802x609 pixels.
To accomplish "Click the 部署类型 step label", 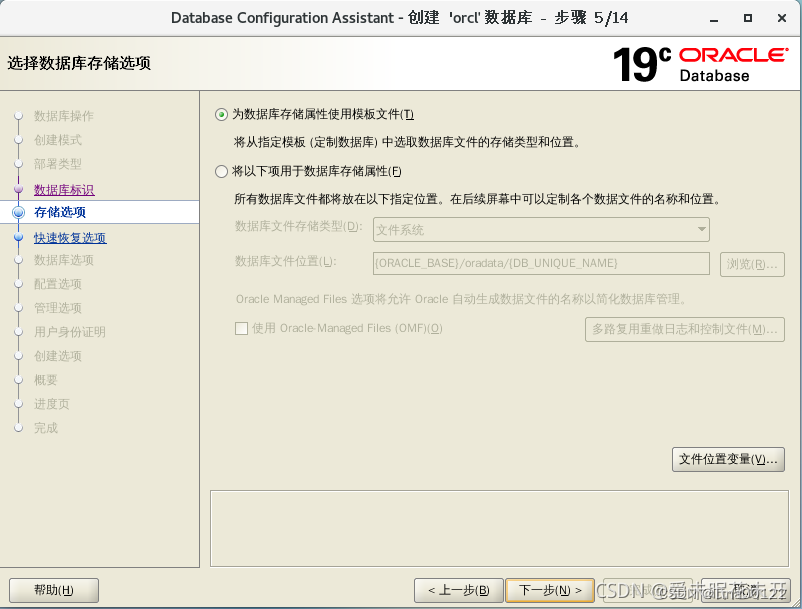I will 58,164.
